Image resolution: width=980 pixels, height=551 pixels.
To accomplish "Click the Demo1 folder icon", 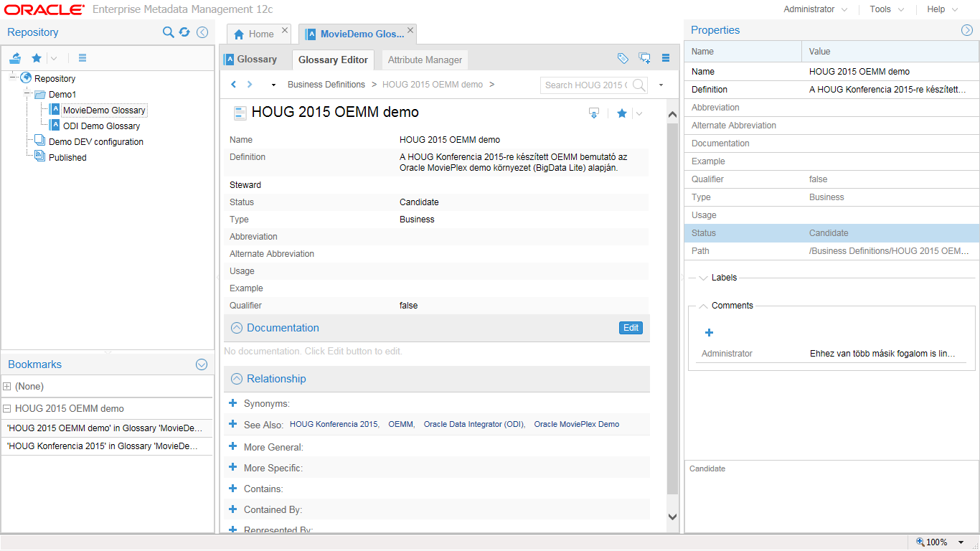I will 40,94.
